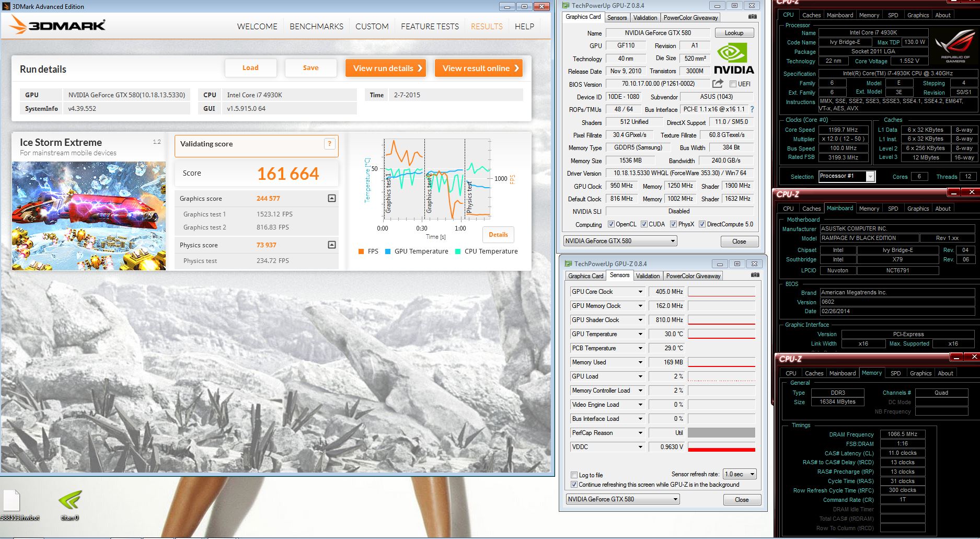Image resolution: width=980 pixels, height=539 pixels.
Task: Click the NVIDIA logo in GPU-Z
Action: tap(733, 59)
